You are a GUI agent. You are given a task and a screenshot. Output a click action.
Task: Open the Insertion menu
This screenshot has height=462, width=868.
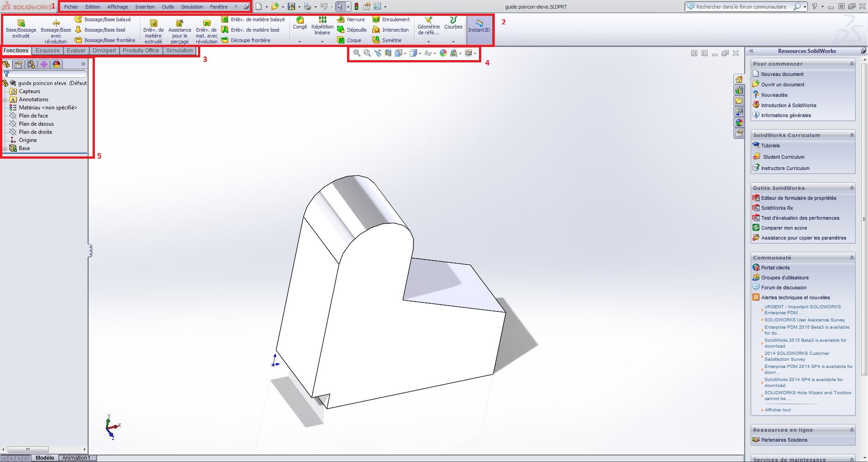coord(145,7)
